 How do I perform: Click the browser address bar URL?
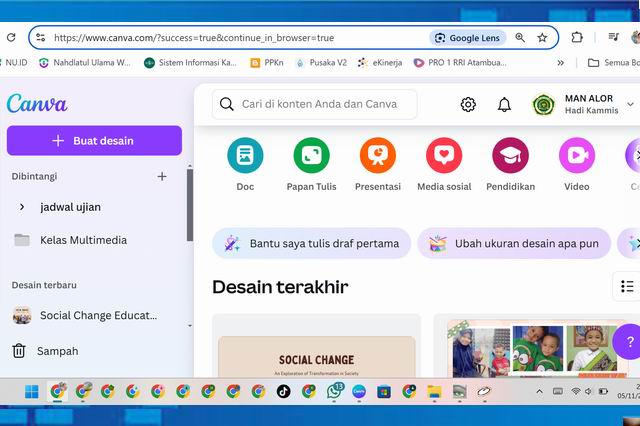(194, 38)
